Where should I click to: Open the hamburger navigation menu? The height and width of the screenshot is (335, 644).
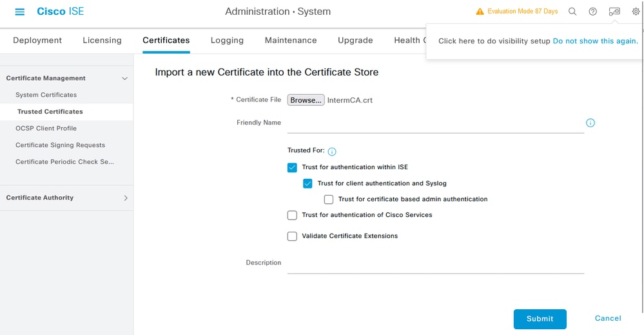[x=20, y=12]
